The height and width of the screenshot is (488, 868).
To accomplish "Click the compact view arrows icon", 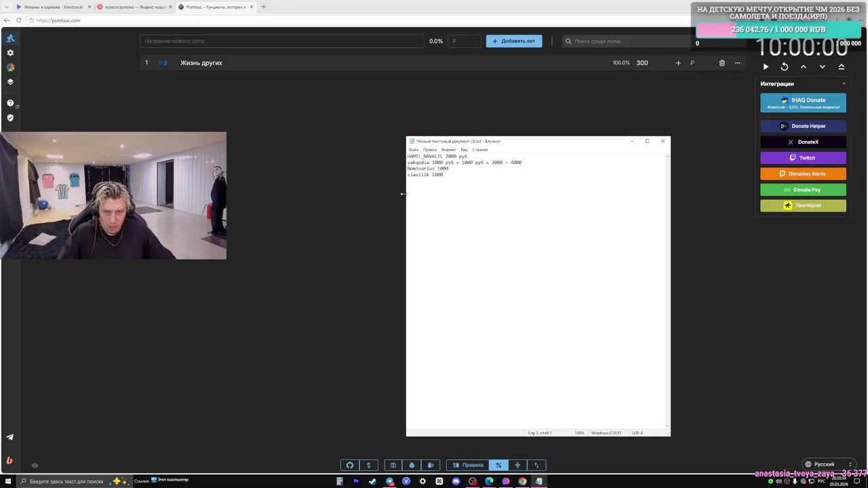I will pos(517,465).
